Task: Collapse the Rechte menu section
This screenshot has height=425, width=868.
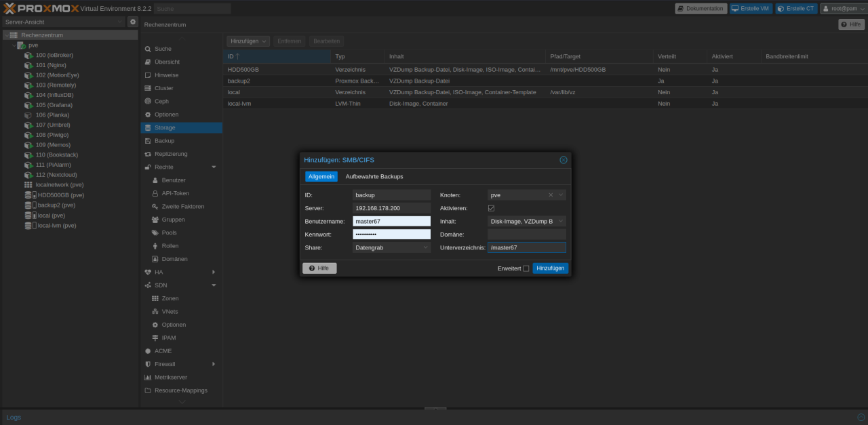Action: [x=214, y=167]
